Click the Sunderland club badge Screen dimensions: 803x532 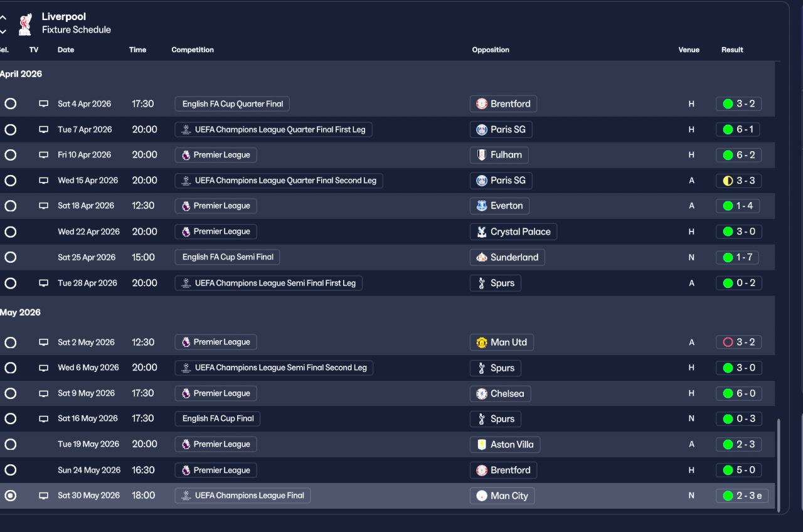(482, 257)
